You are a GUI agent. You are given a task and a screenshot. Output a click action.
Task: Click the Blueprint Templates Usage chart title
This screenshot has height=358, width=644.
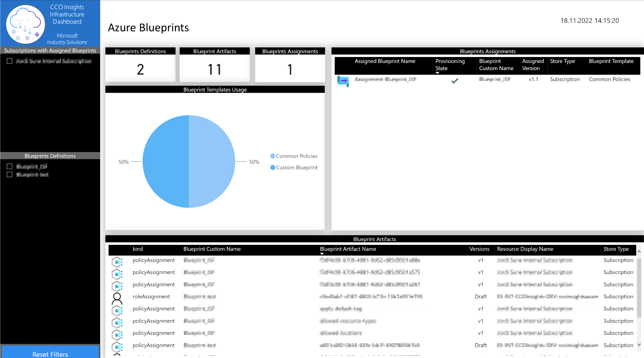[x=215, y=89]
